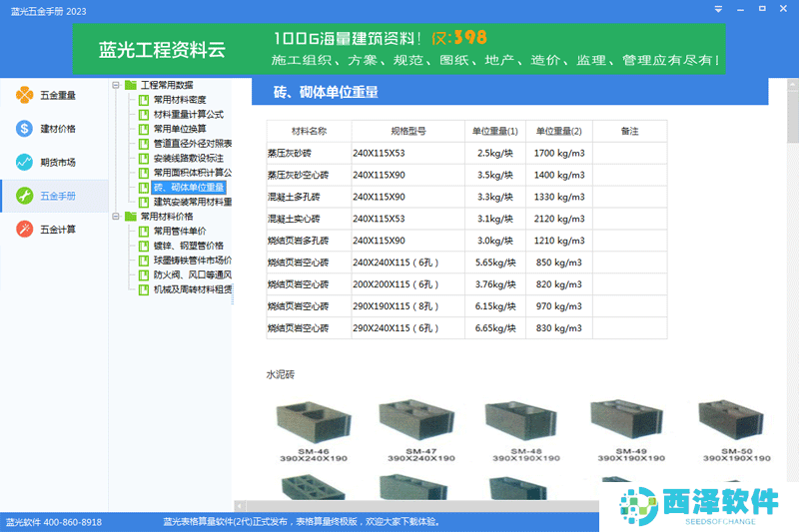Screen dimensions: 799x532
Task: Open 防火阀、风口等通风 tree item
Action: [x=193, y=274]
